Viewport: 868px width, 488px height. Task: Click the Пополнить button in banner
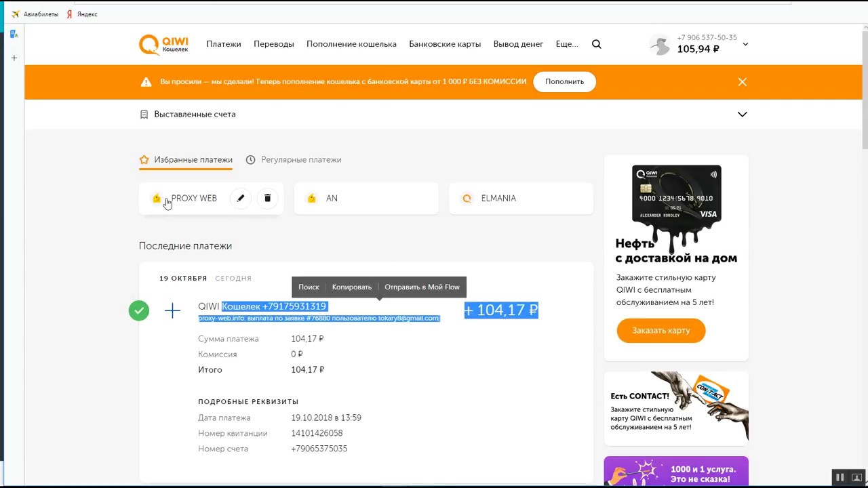point(564,81)
